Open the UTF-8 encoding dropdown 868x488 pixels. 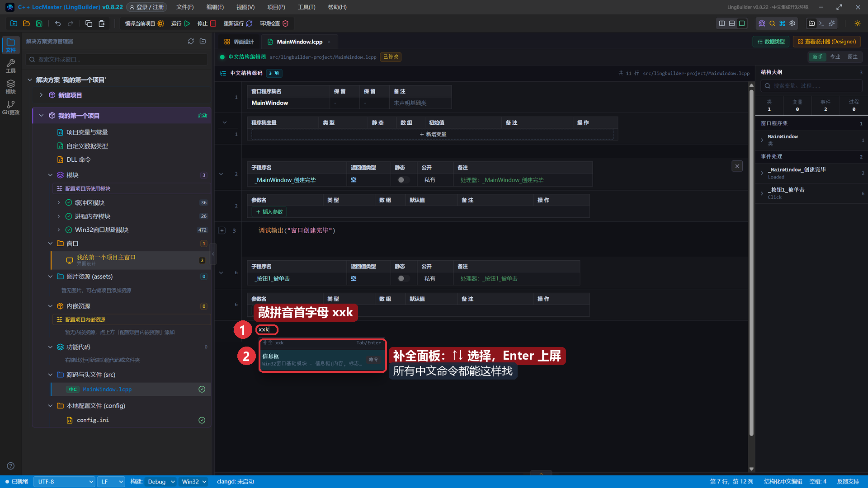tap(65, 482)
